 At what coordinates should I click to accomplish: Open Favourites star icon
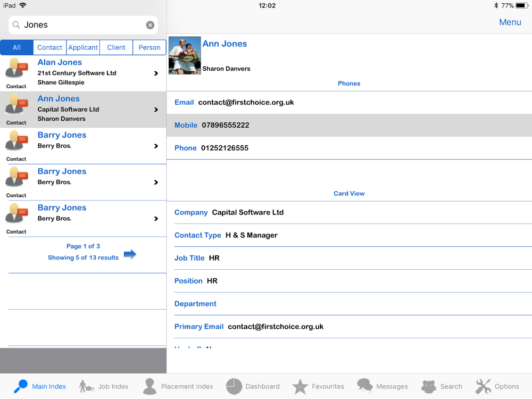(300, 386)
